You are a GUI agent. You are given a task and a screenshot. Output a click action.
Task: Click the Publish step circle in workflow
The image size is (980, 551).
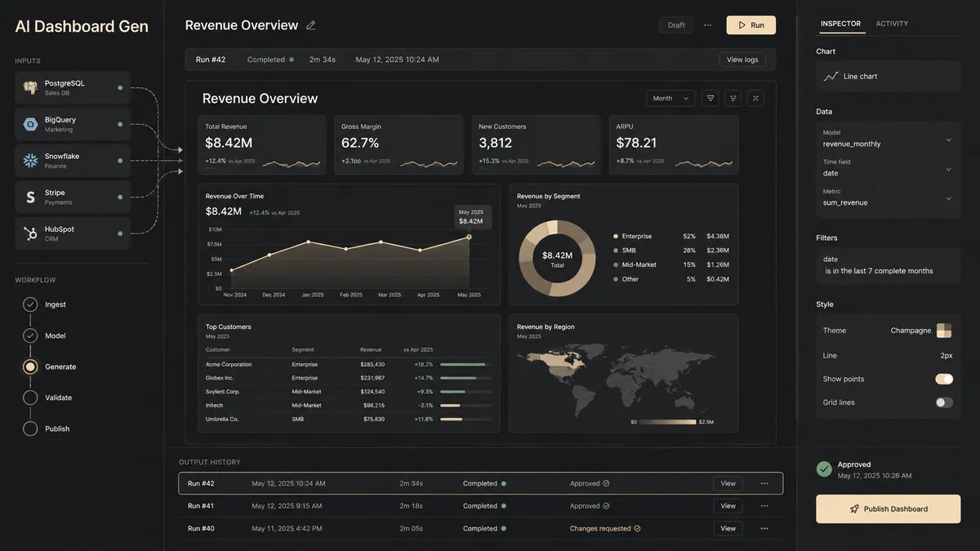30,429
